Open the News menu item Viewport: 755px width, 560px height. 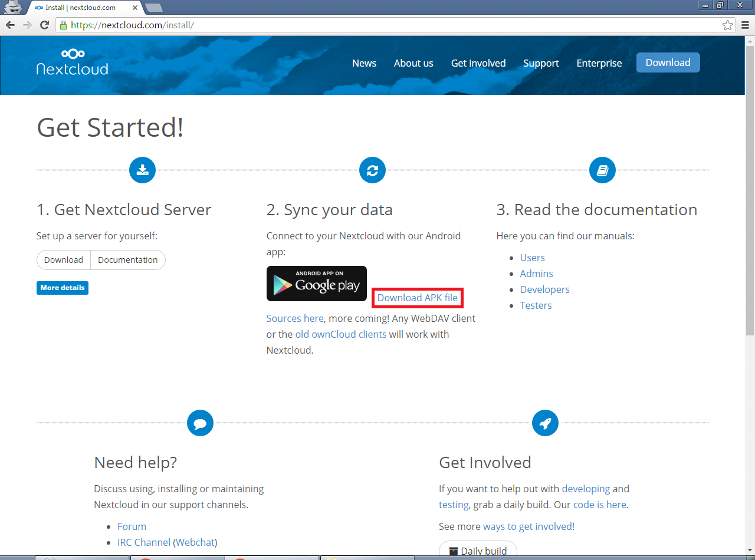[364, 63]
